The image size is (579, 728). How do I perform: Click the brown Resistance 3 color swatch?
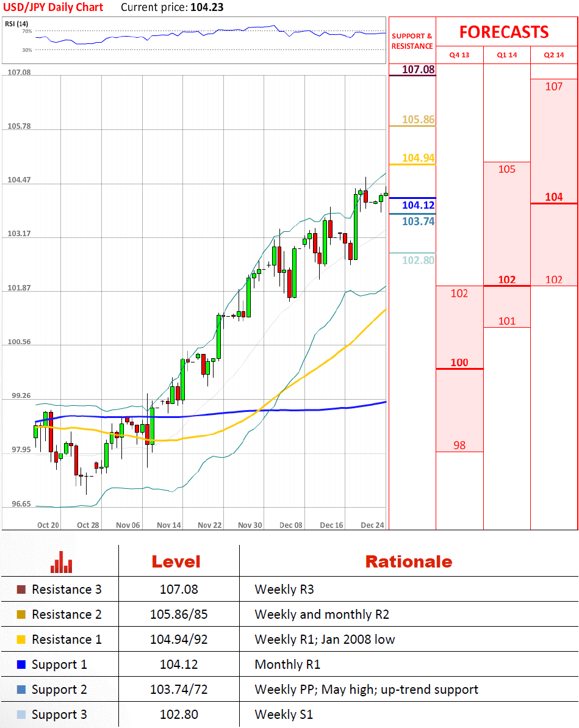tap(21, 589)
